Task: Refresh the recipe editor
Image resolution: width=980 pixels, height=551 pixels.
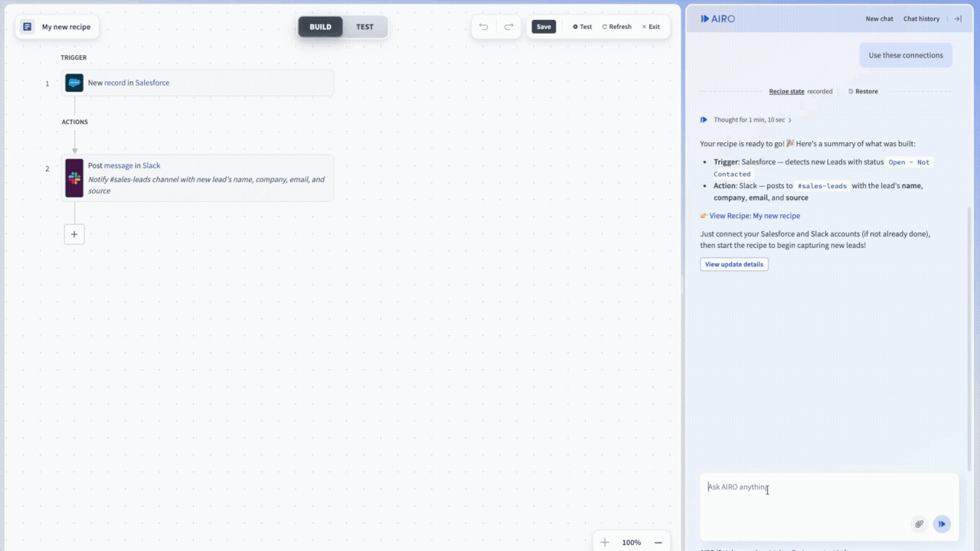Action: pos(617,27)
